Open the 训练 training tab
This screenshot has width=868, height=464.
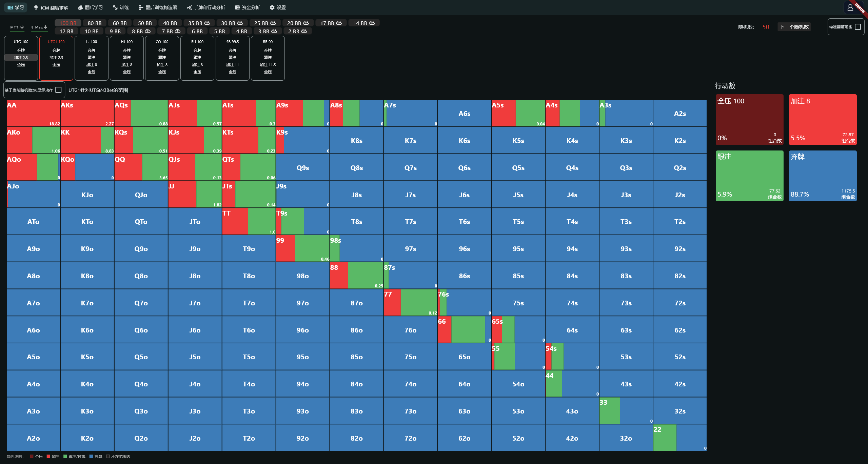tap(121, 7)
